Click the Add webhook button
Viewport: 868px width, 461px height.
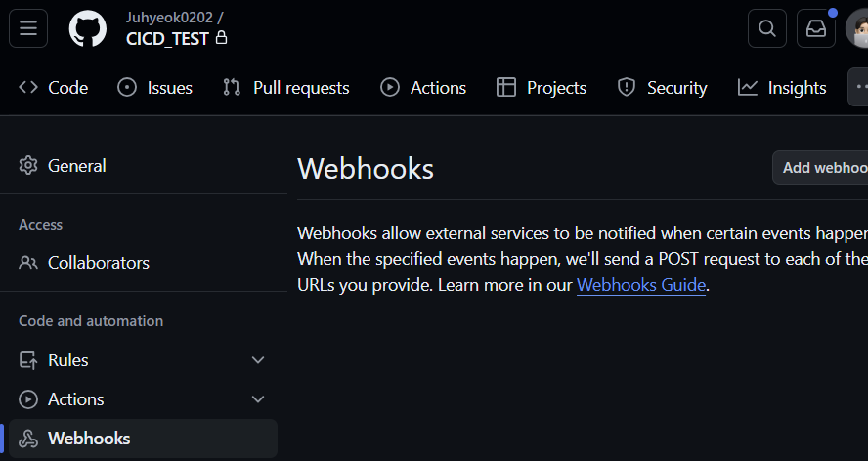point(821,168)
